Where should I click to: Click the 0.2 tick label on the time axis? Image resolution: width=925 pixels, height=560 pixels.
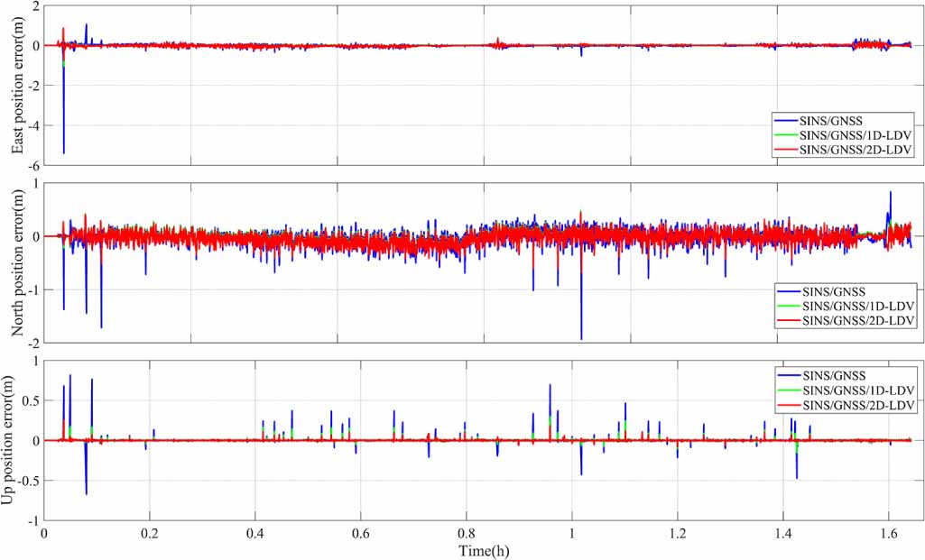point(149,534)
